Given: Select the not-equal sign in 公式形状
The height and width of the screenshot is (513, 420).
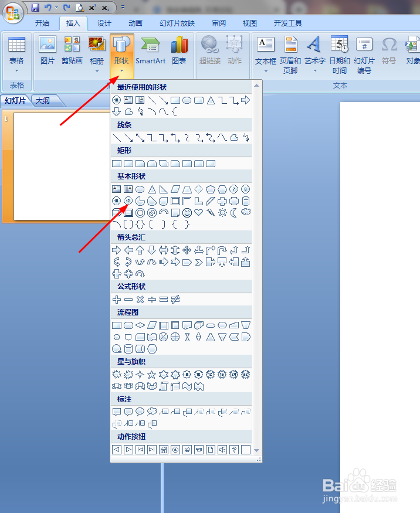Looking at the screenshot, I should [175, 299].
